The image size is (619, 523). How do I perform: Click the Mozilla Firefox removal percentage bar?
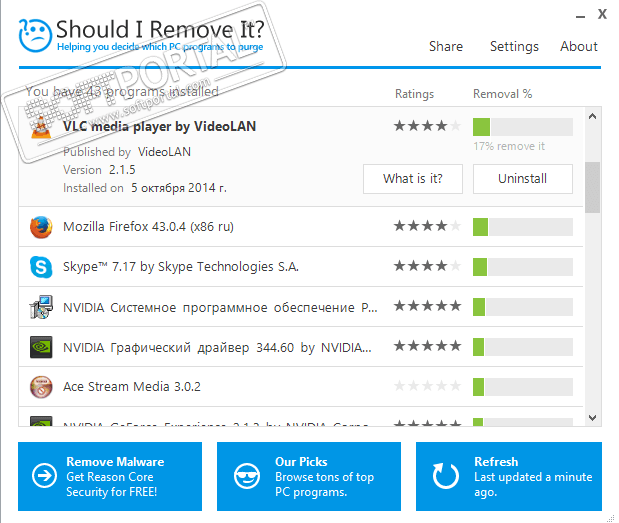tap(523, 227)
